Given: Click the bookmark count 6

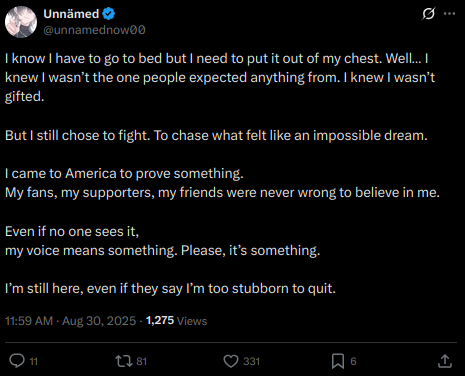Looking at the screenshot, I should pos(353,361).
